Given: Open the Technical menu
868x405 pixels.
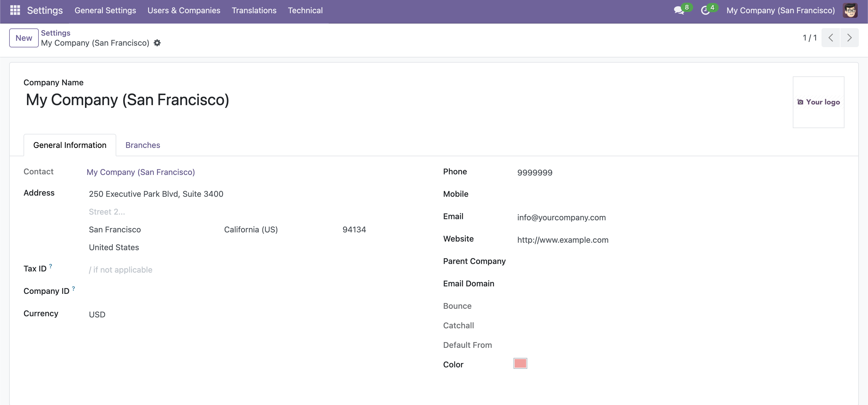Looking at the screenshot, I should [305, 10].
